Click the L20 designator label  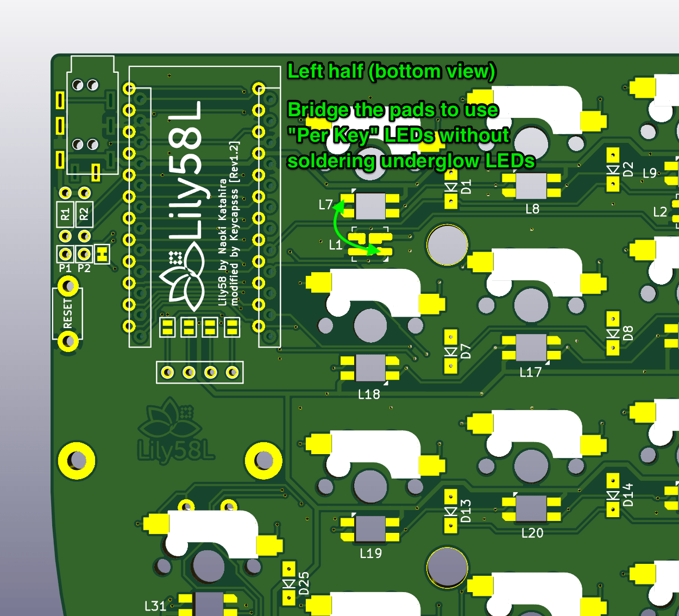pyautogui.click(x=532, y=533)
